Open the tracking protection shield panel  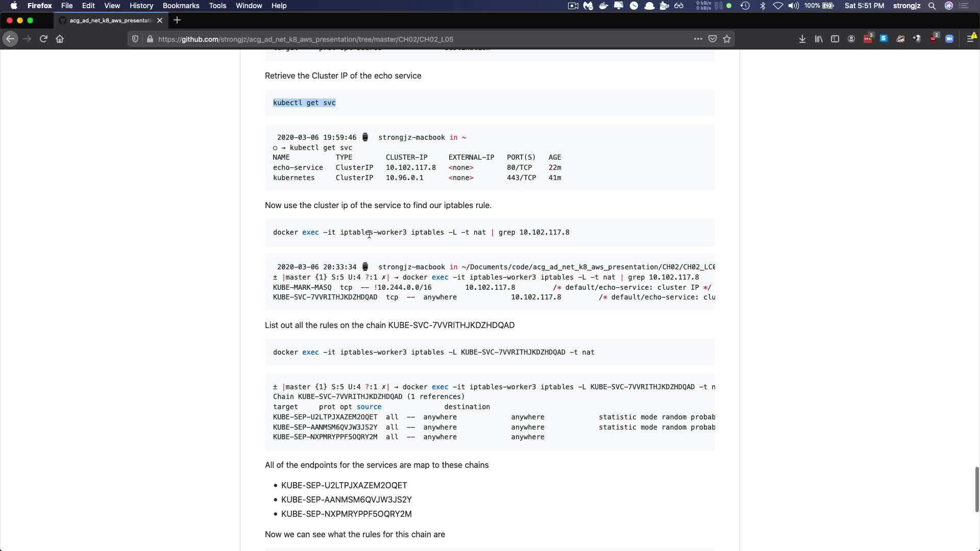[135, 39]
